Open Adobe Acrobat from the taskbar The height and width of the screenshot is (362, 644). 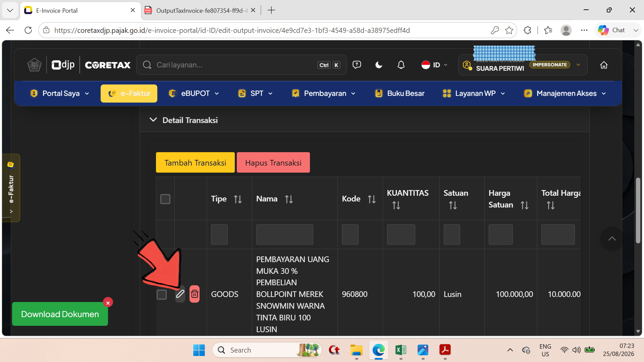(445, 350)
